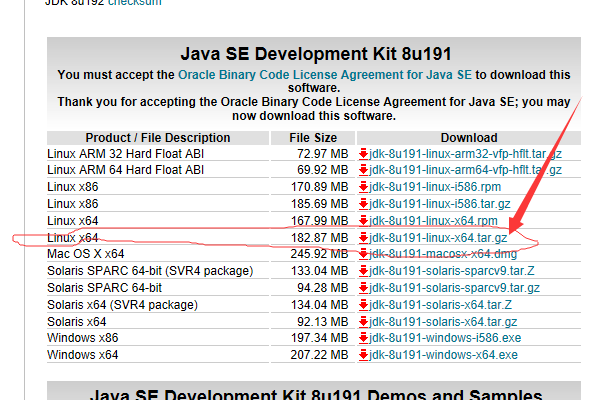Open the JDK 8u192 checksum link

coord(135,3)
